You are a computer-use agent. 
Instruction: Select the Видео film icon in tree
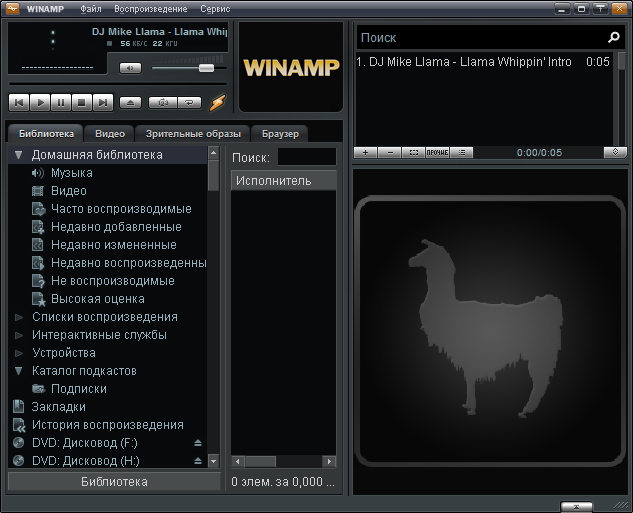click(x=38, y=191)
